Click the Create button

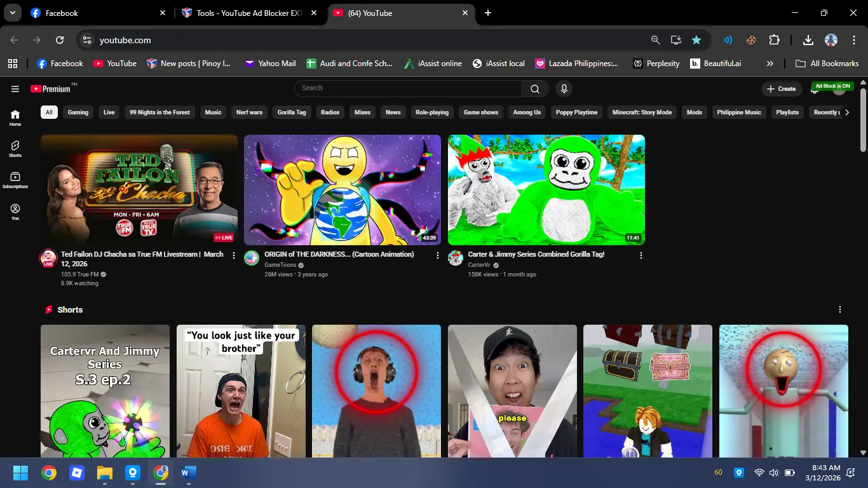point(782,89)
